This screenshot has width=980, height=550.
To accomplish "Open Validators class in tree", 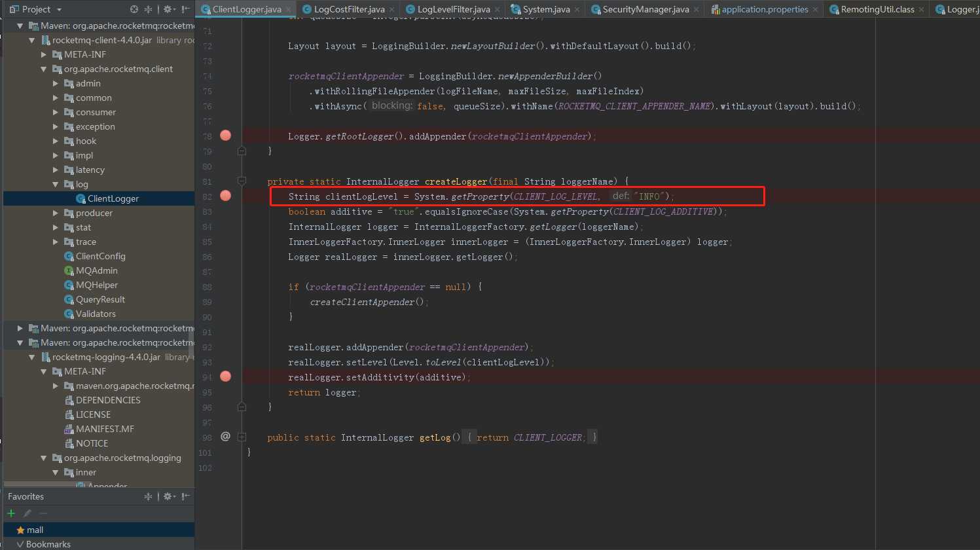I will [x=96, y=314].
